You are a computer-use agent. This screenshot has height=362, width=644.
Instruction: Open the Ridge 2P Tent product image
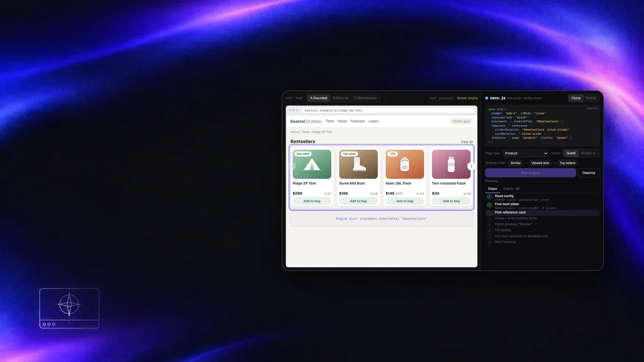click(312, 164)
